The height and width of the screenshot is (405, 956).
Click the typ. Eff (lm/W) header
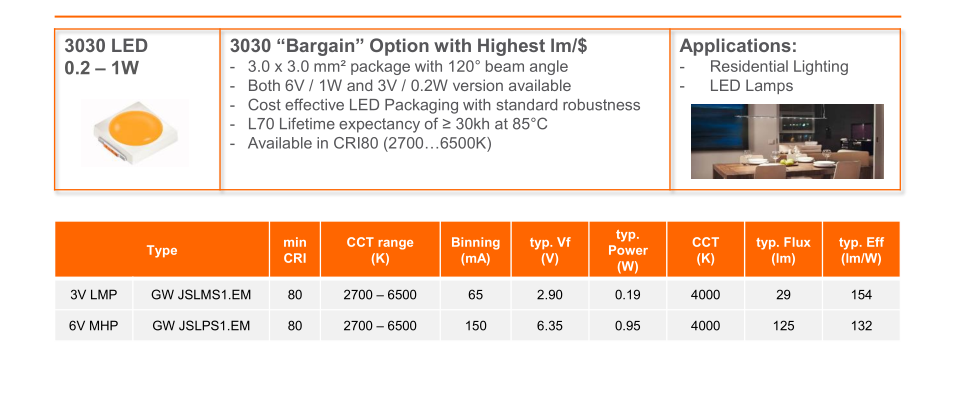point(861,250)
